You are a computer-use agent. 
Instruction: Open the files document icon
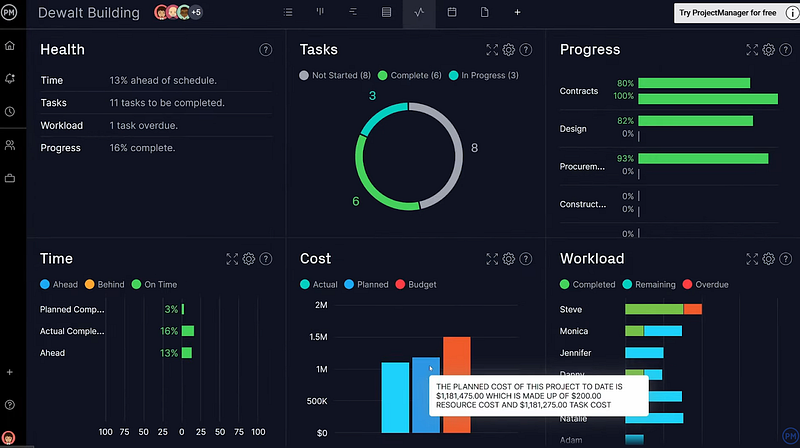(x=485, y=12)
